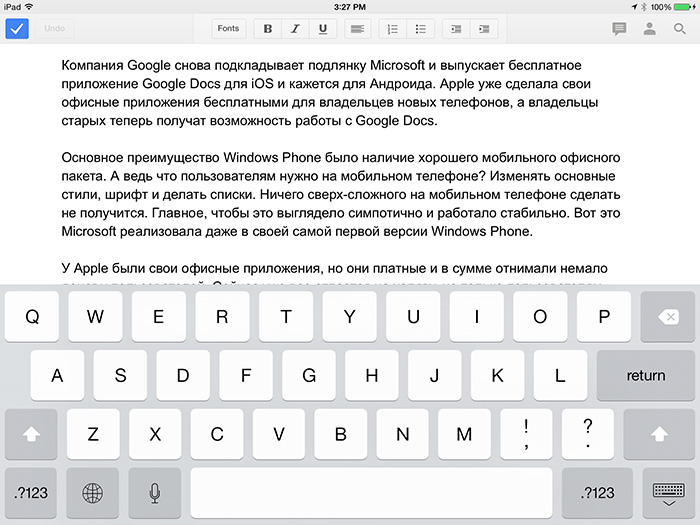Tap the C key
The width and height of the screenshot is (700, 525).
coord(217,434)
